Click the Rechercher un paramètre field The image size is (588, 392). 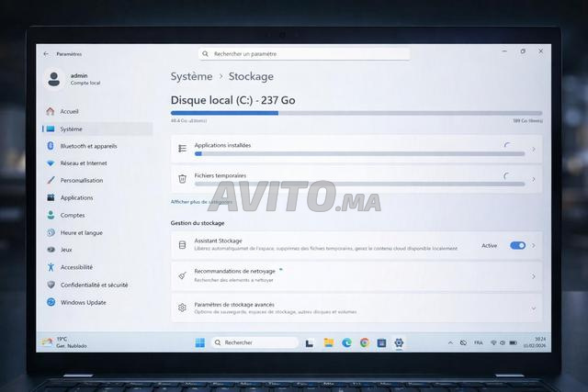(x=303, y=54)
